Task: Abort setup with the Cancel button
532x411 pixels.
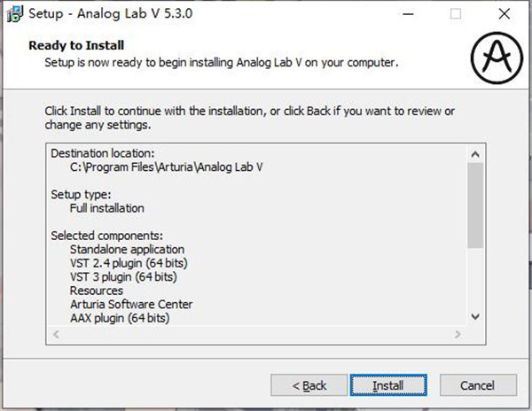Action: click(x=478, y=385)
